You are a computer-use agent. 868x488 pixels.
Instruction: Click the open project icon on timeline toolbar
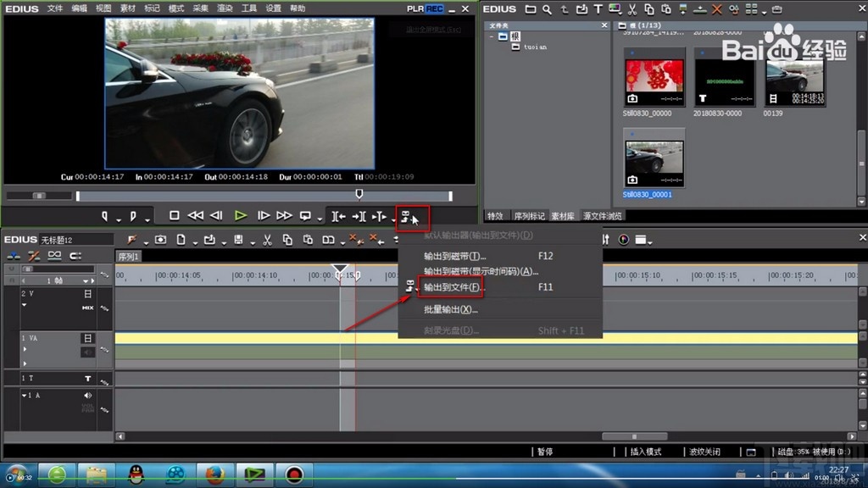[209, 240]
